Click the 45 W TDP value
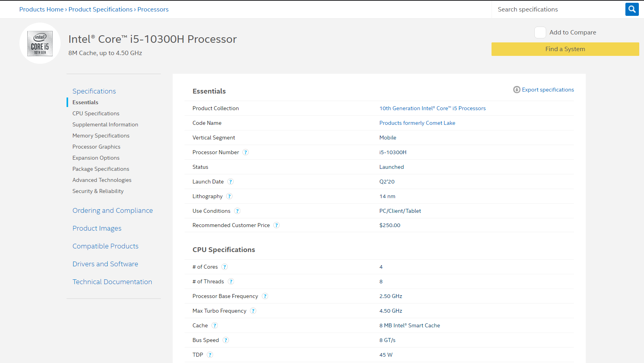 point(386,355)
